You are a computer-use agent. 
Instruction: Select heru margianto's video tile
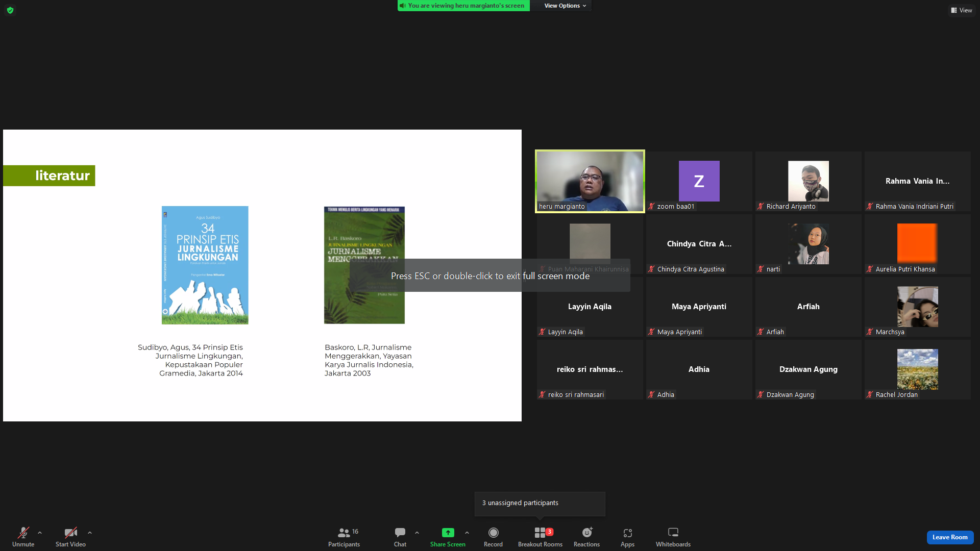pos(590,181)
